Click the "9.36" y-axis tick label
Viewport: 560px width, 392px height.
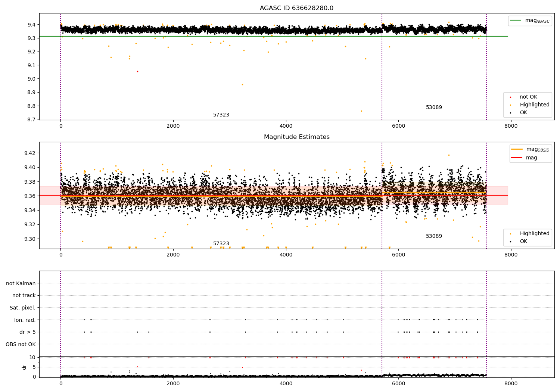[x=30, y=196]
